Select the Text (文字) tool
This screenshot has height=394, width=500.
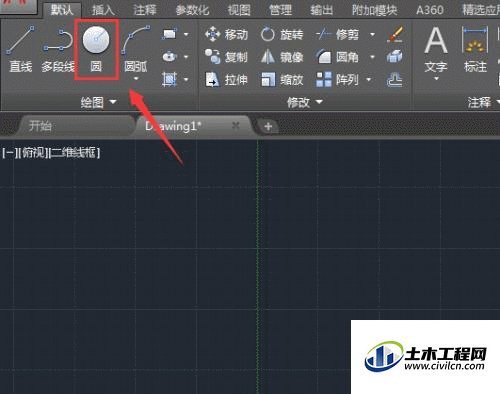[436, 50]
